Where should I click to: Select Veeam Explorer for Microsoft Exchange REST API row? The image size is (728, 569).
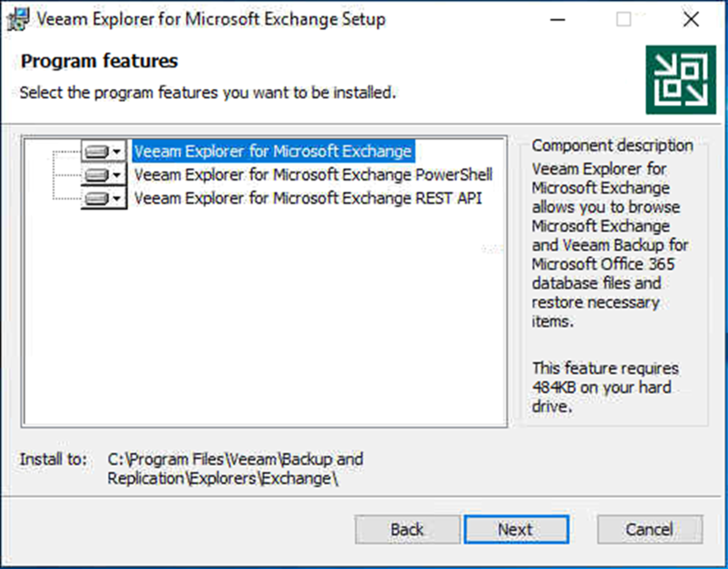pyautogui.click(x=308, y=198)
